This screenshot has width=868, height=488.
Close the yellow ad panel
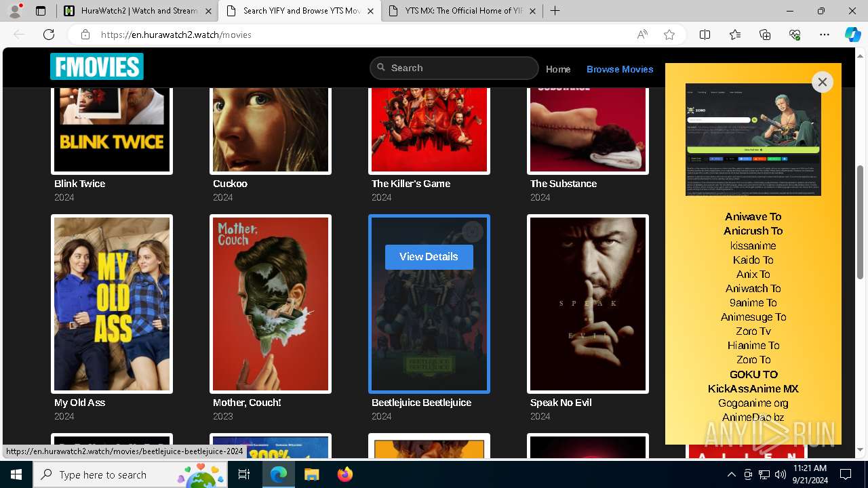click(822, 82)
